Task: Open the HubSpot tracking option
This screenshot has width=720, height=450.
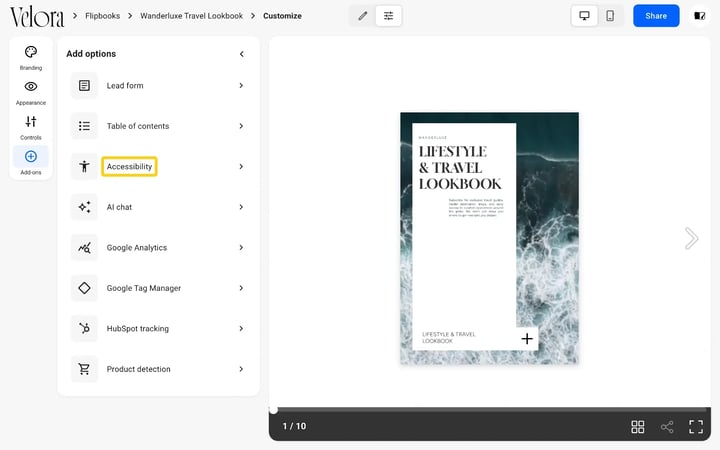Action: pos(158,328)
